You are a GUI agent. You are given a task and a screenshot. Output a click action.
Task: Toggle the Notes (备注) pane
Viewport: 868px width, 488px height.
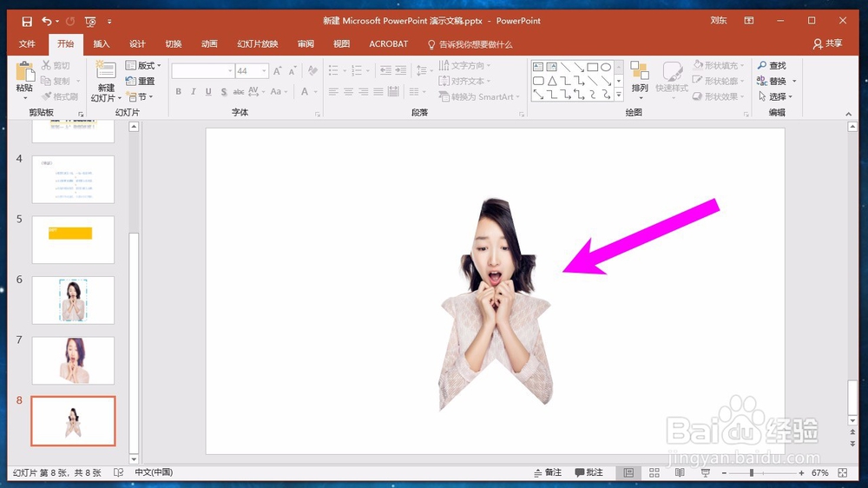tap(548, 472)
